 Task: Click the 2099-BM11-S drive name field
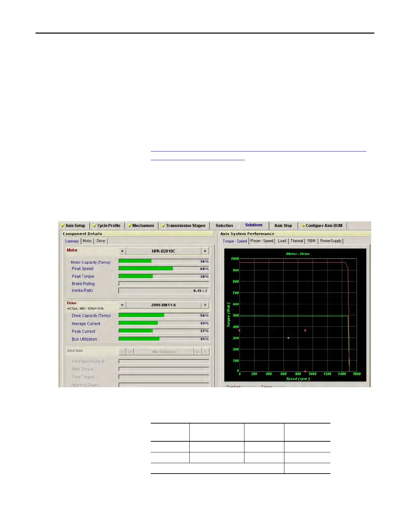pos(164,305)
